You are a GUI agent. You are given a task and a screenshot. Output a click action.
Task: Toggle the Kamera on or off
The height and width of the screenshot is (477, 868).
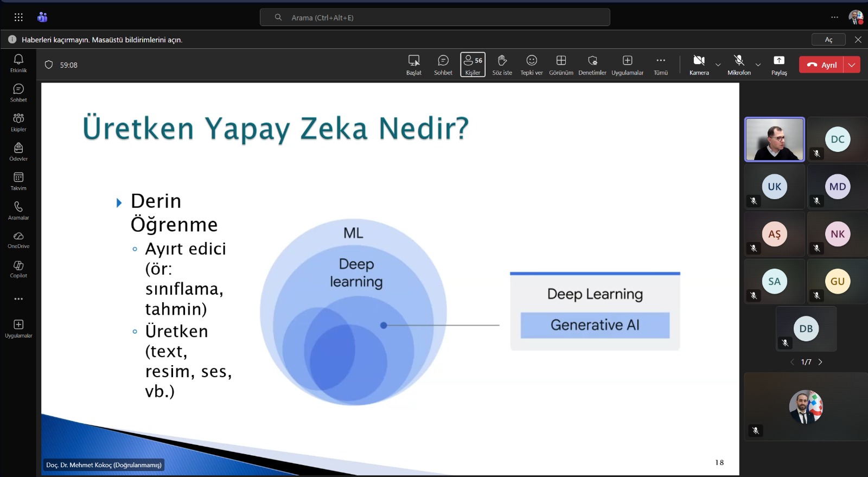point(699,65)
